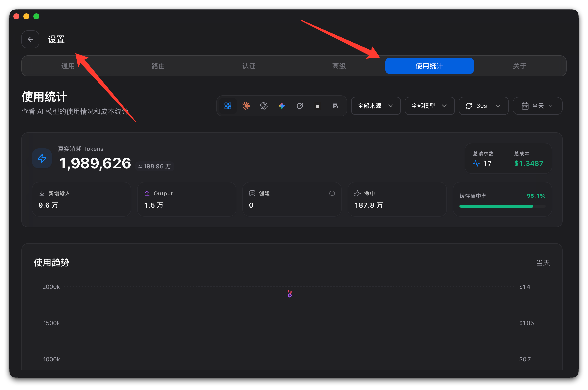Image resolution: width=588 pixels, height=390 pixels.
Task: Click the sparkle icon next to 命中
Action: point(357,193)
